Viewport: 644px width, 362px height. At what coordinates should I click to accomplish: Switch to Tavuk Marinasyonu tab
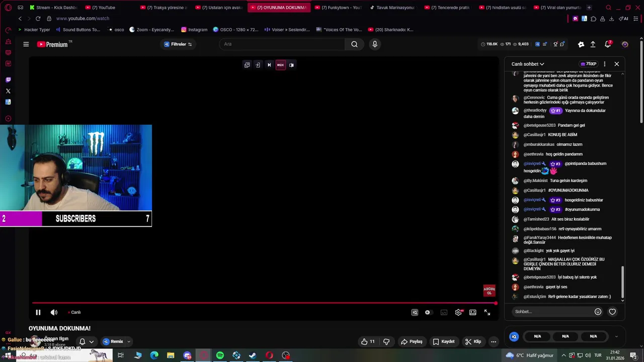(392, 8)
